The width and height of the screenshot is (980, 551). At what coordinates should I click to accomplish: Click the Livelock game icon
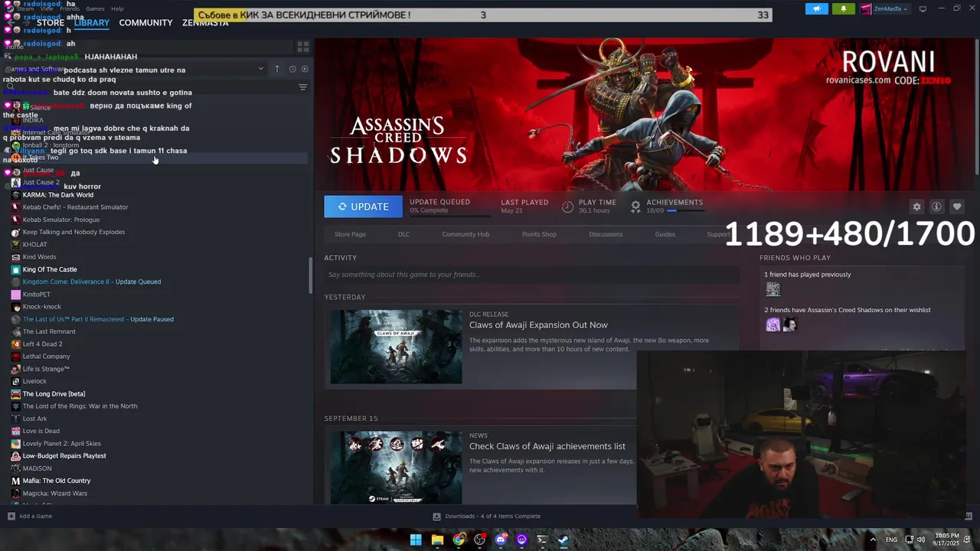pyautogui.click(x=15, y=381)
